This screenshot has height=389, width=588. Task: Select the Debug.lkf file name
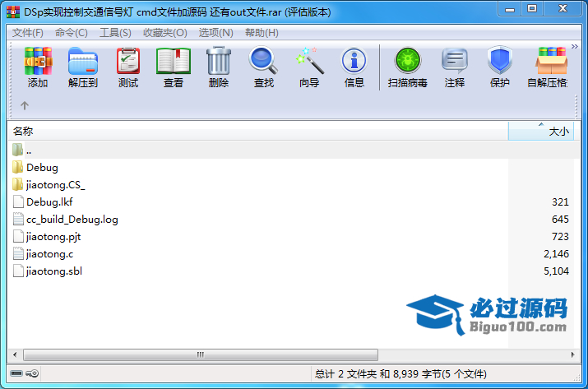coord(49,201)
